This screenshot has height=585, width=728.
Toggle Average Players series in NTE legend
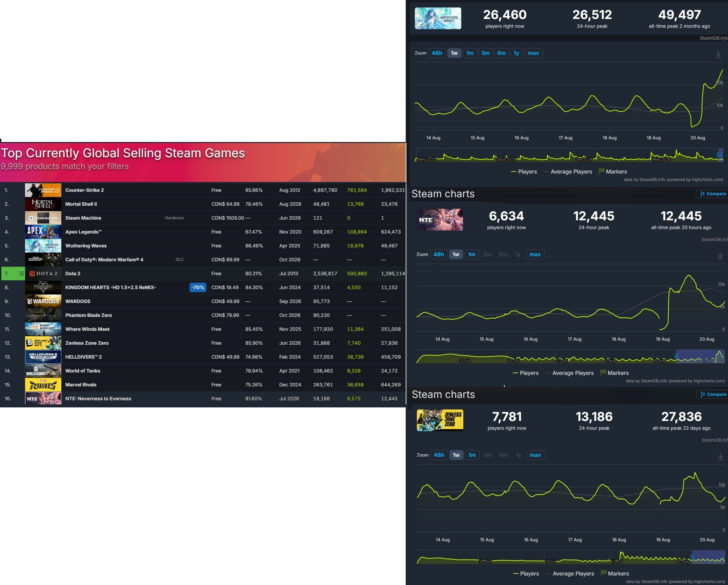coord(570,373)
